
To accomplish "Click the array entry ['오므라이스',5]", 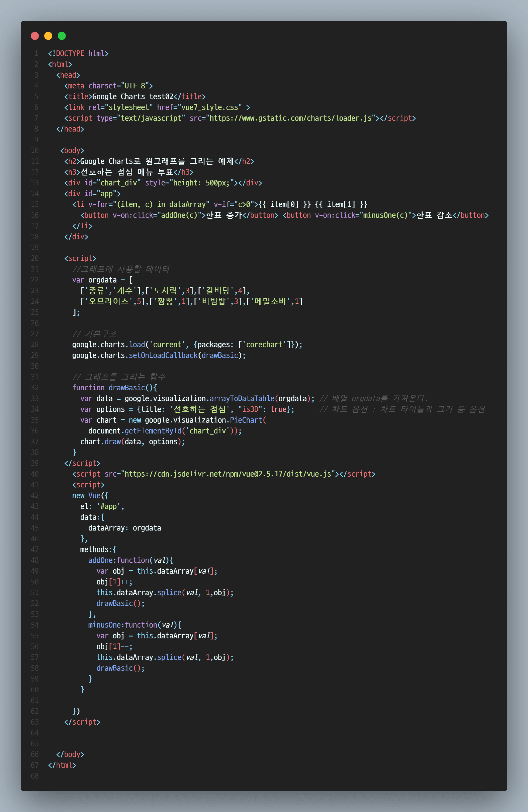I will click(x=113, y=302).
